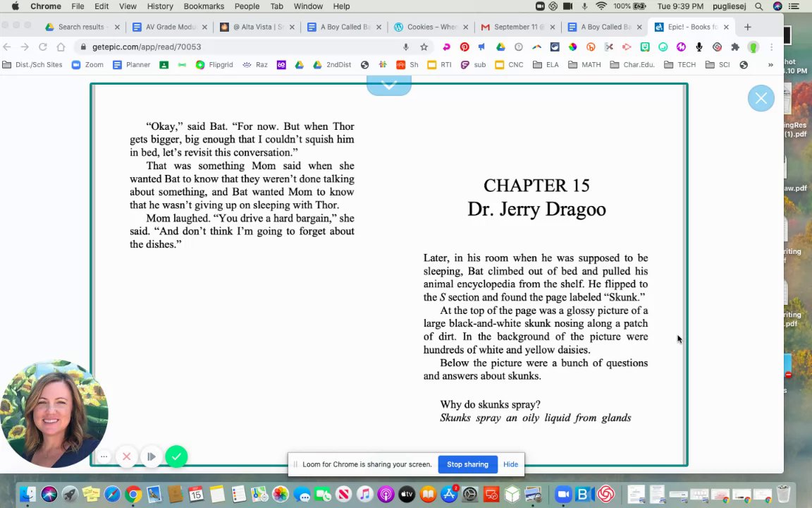Image resolution: width=812 pixels, height=508 pixels.
Task: Open the App Store from the dock
Action: click(x=449, y=494)
